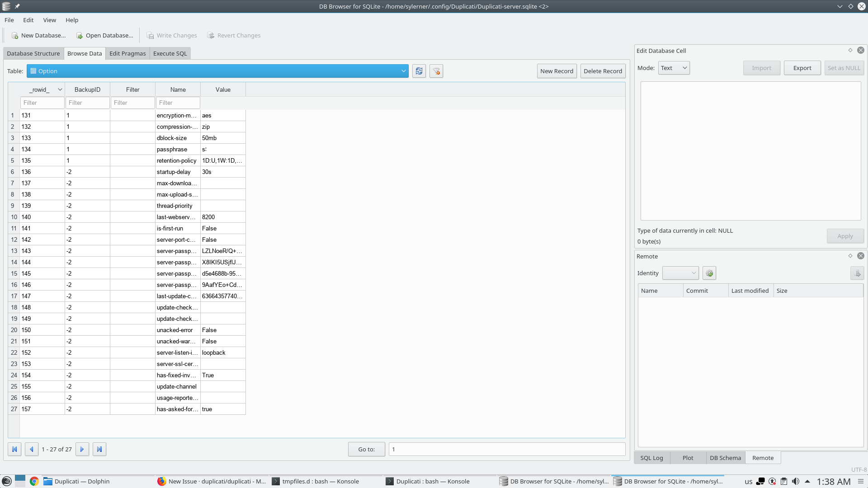Expand the Identity dropdown in Remote panel

[680, 273]
